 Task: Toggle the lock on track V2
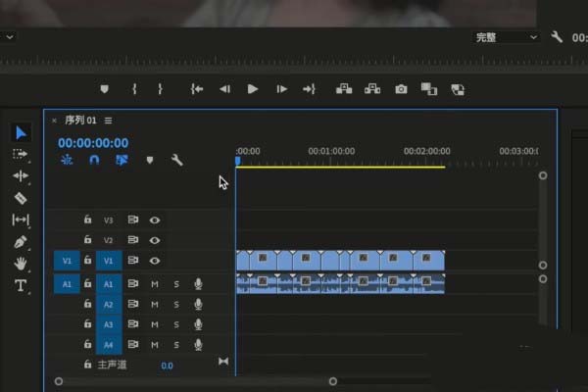87,240
